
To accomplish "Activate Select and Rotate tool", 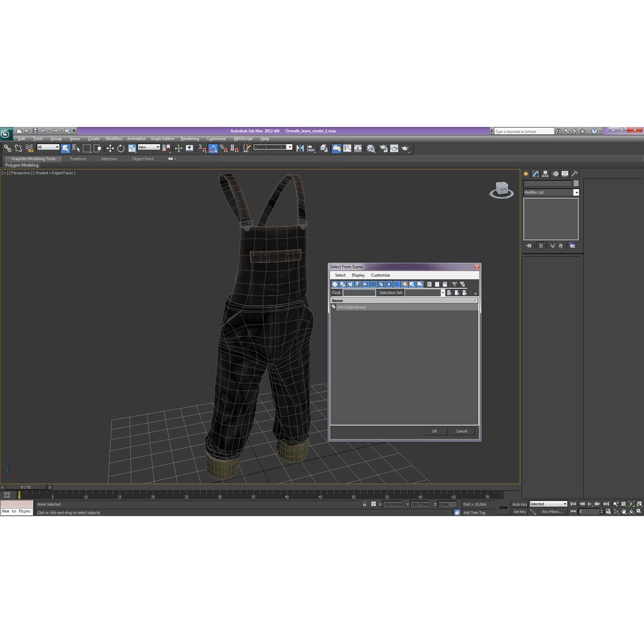I will 120,148.
